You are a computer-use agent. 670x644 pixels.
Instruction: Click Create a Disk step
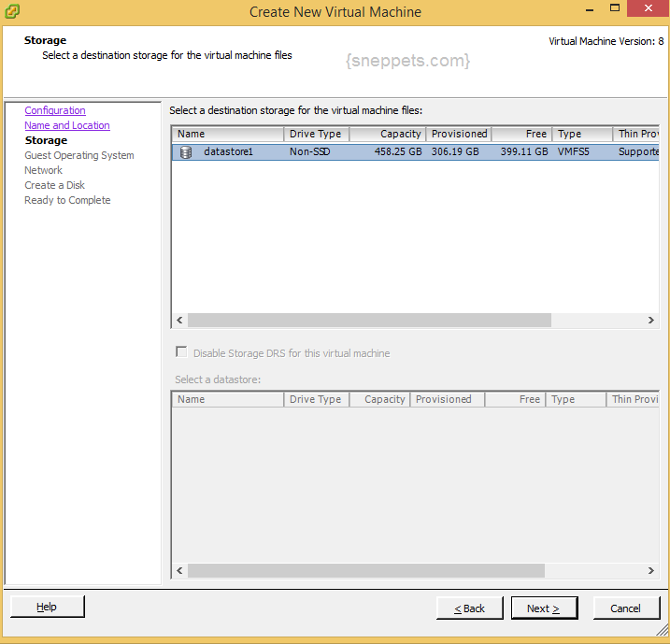point(55,185)
